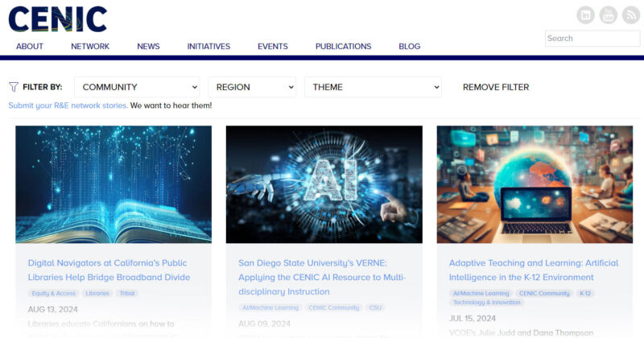This screenshot has width=644, height=338.
Task: Open the CENIC YouTube channel icon
Action: point(608,14)
